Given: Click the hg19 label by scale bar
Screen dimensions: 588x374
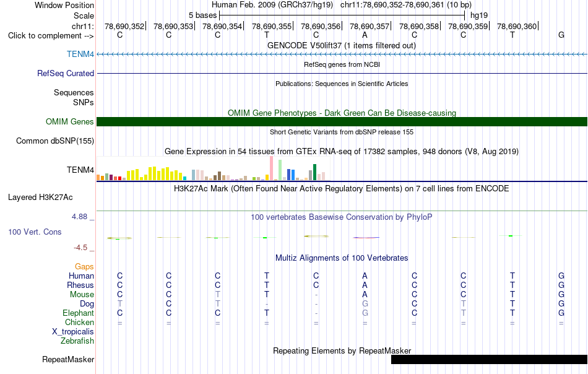Looking at the screenshot, I should coord(479,15).
